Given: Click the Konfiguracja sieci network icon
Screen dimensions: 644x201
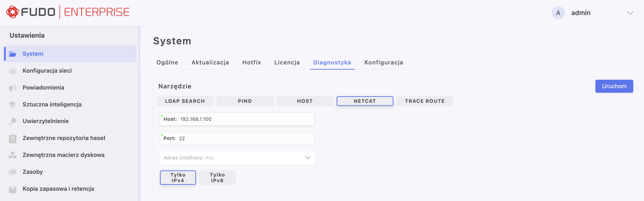Looking at the screenshot, I should 13,71.
